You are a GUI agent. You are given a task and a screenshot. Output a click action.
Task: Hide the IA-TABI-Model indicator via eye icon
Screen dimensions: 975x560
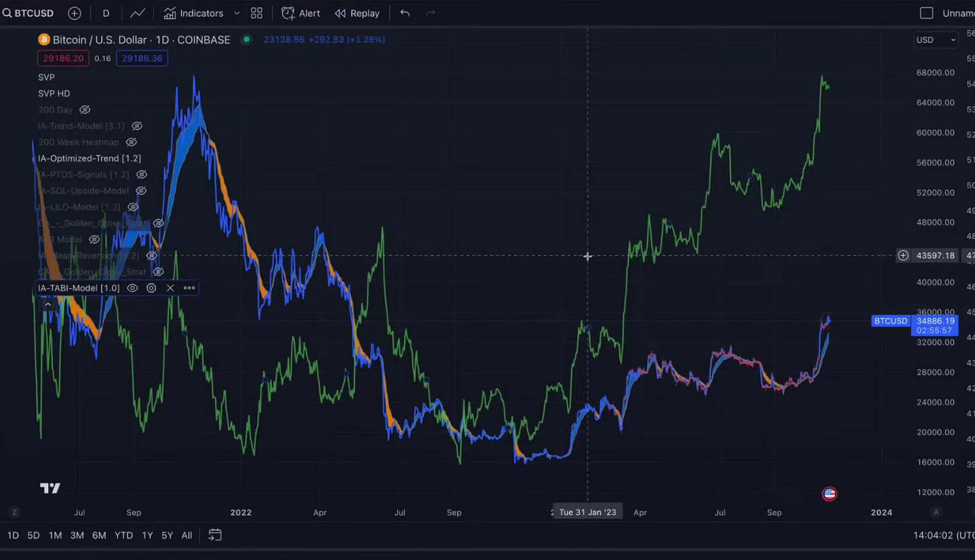[x=133, y=288]
